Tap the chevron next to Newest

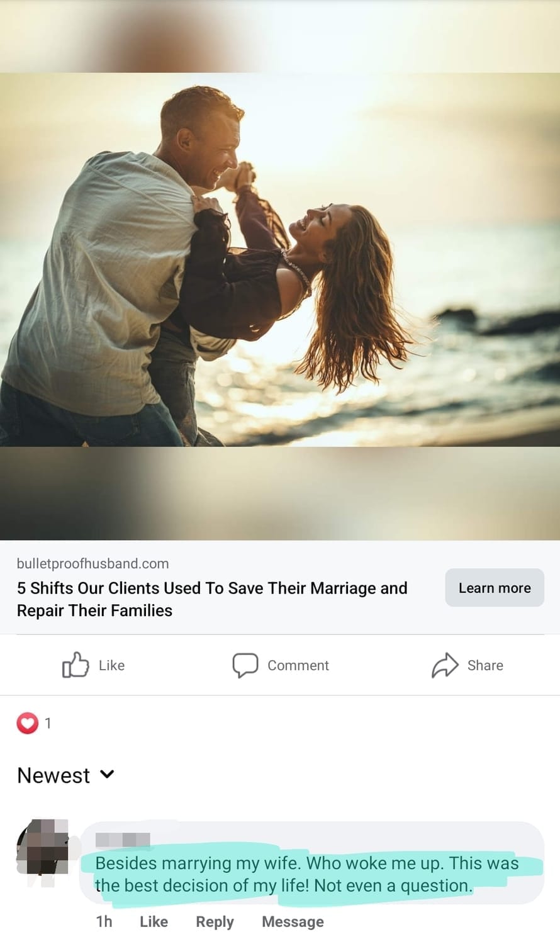pos(107,774)
